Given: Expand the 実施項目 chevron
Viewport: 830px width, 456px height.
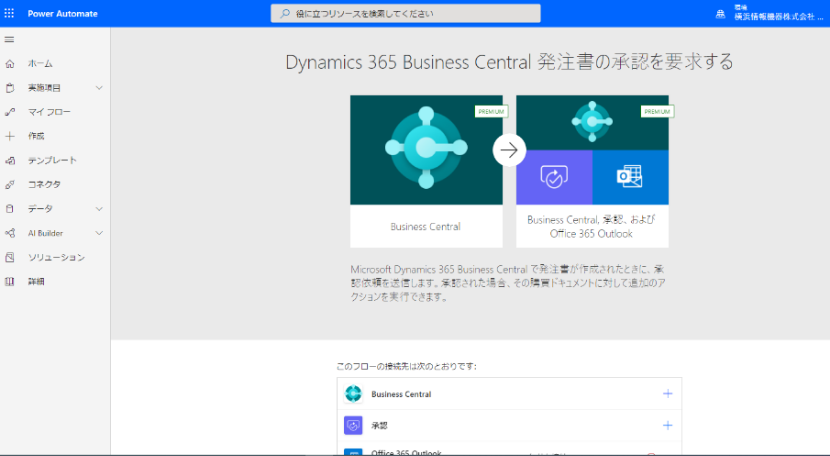Looking at the screenshot, I should pos(99,88).
